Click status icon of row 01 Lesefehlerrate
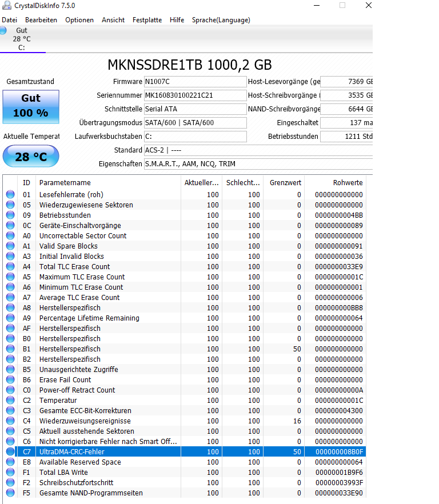The height and width of the screenshot is (504, 439). [x=10, y=194]
